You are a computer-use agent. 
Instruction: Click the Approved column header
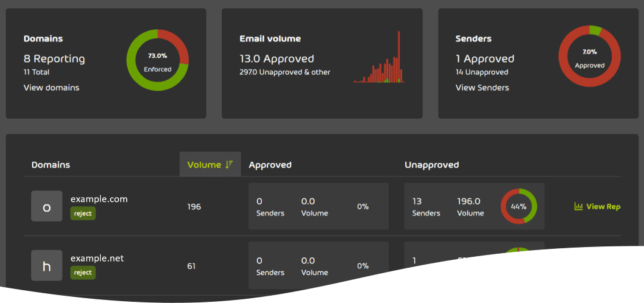click(270, 165)
